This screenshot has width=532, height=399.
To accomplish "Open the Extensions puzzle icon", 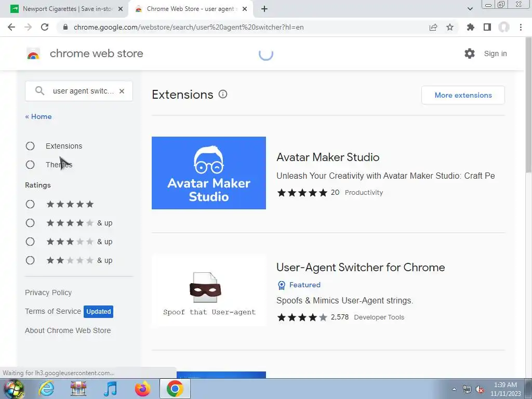I will coord(471,27).
